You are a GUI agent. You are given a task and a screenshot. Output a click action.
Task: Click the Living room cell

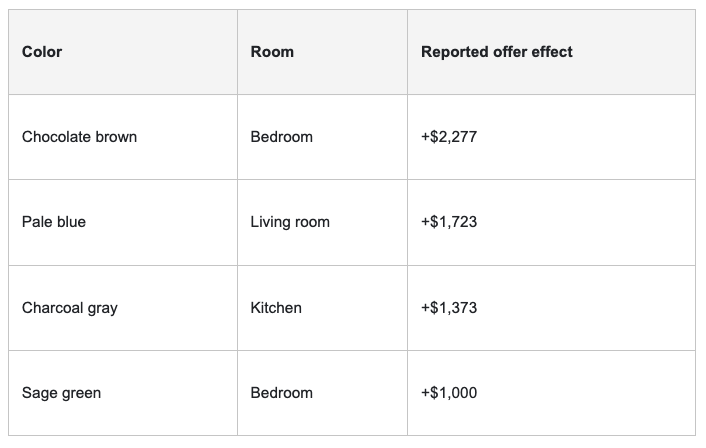tap(290, 222)
